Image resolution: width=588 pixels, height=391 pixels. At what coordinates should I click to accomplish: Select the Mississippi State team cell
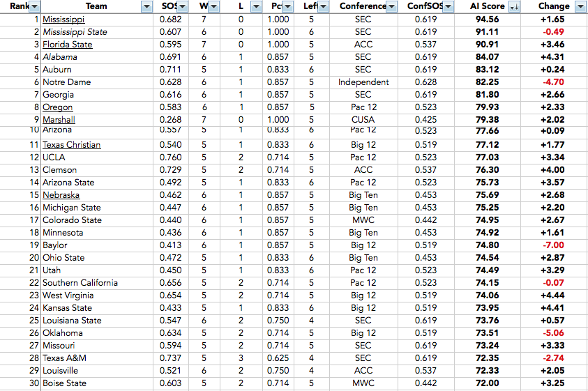coord(97,32)
